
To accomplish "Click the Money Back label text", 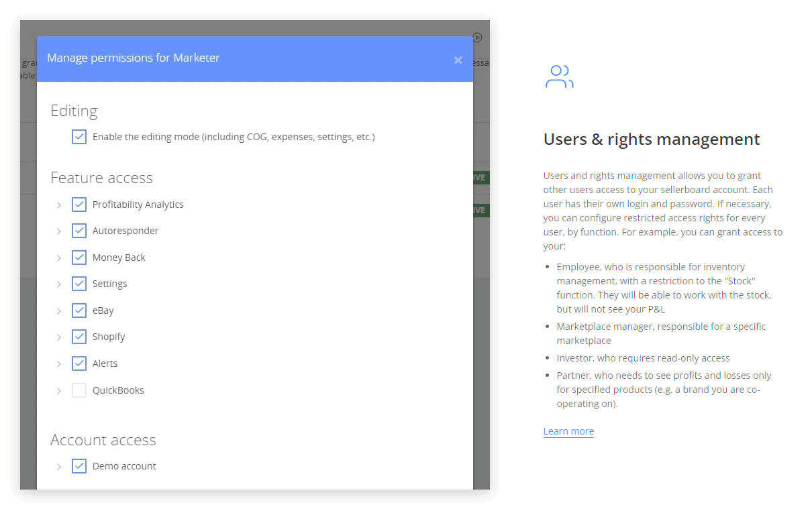I will pyautogui.click(x=119, y=258).
